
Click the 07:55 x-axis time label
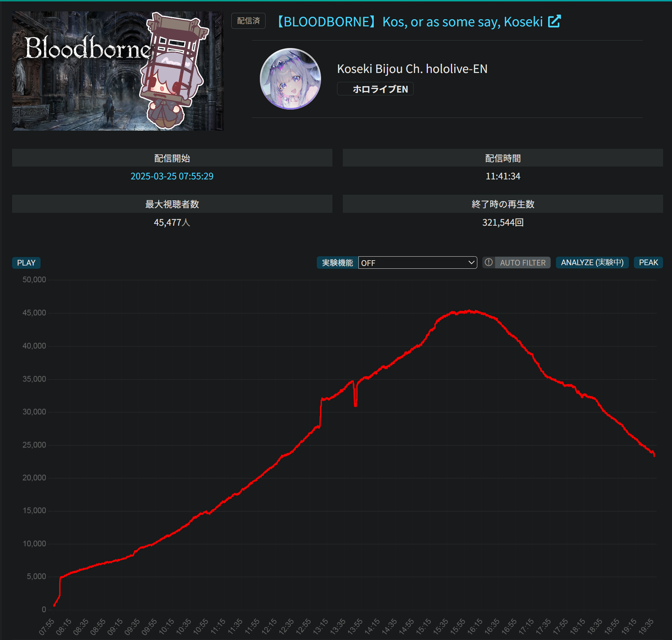coord(47,626)
